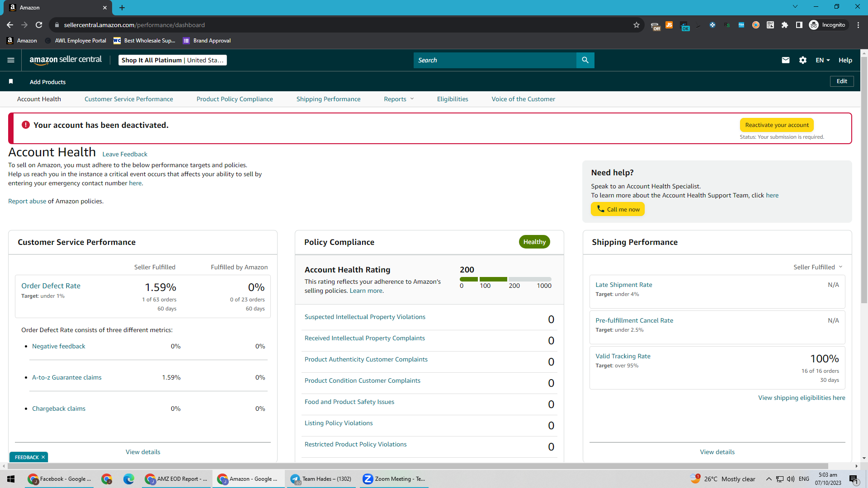Open the notifications icon in system tray
The height and width of the screenshot is (488, 868).
tap(854, 479)
